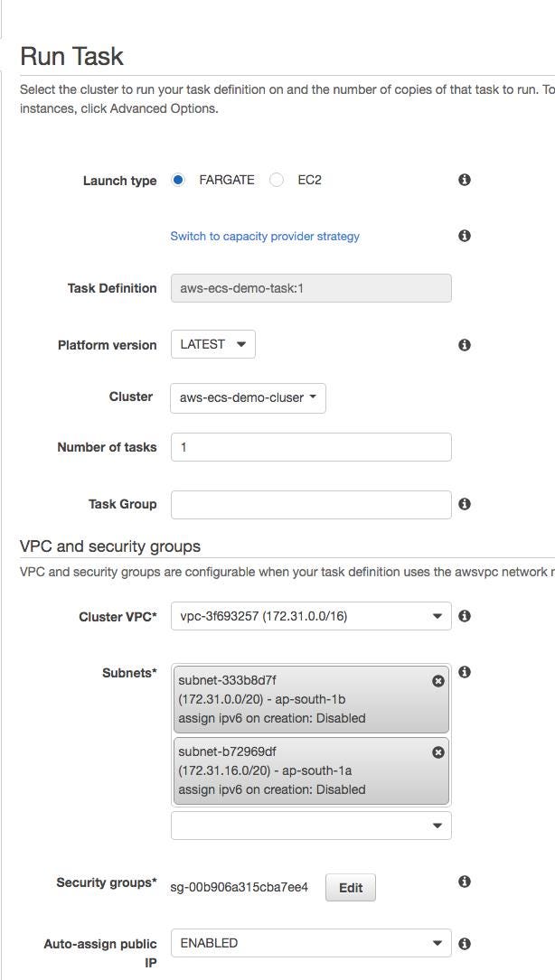Screen dimensions: 555x980
Task: Open the Platform version dropdown showing LATEST
Action: pyautogui.click(x=212, y=344)
